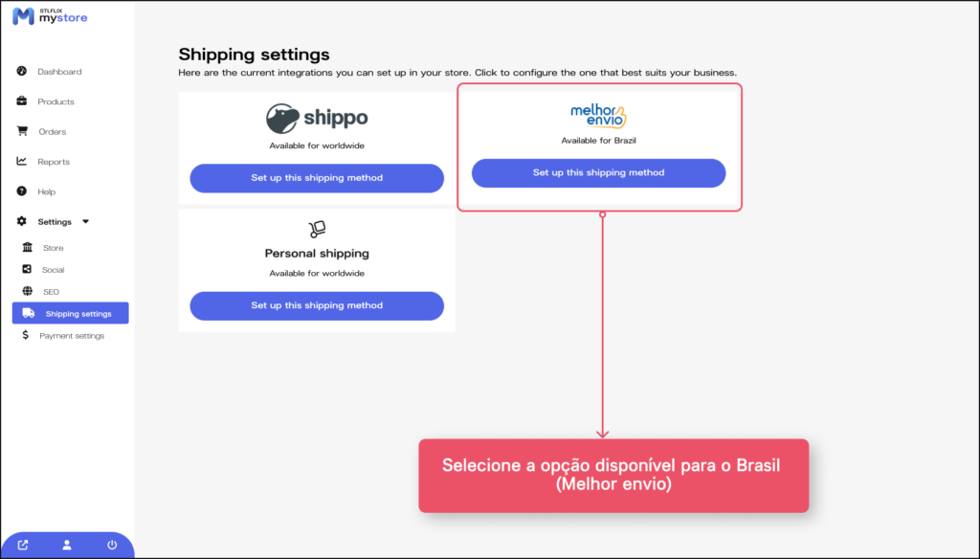
Task: Click the Melhor Envio logo
Action: pyautogui.click(x=598, y=116)
